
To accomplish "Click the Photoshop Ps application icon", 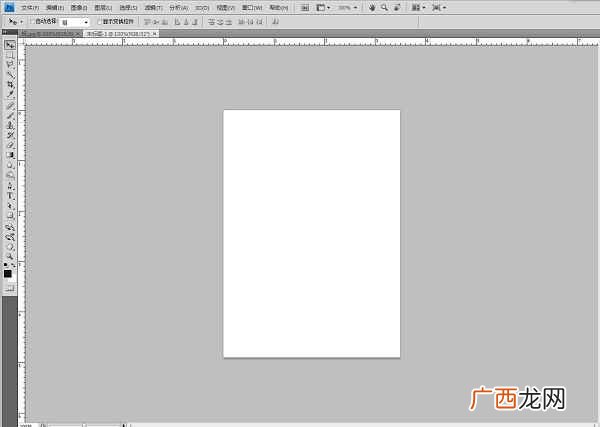I will tap(9, 7).
